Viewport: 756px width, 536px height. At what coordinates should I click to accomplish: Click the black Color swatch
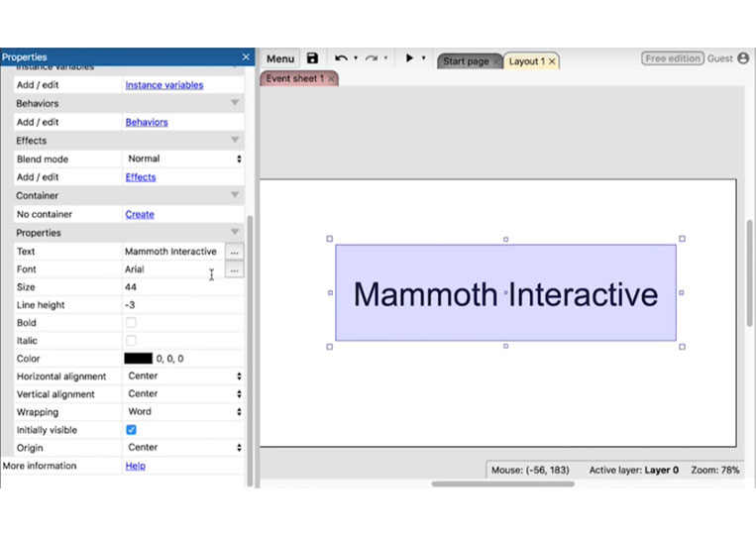coord(139,358)
